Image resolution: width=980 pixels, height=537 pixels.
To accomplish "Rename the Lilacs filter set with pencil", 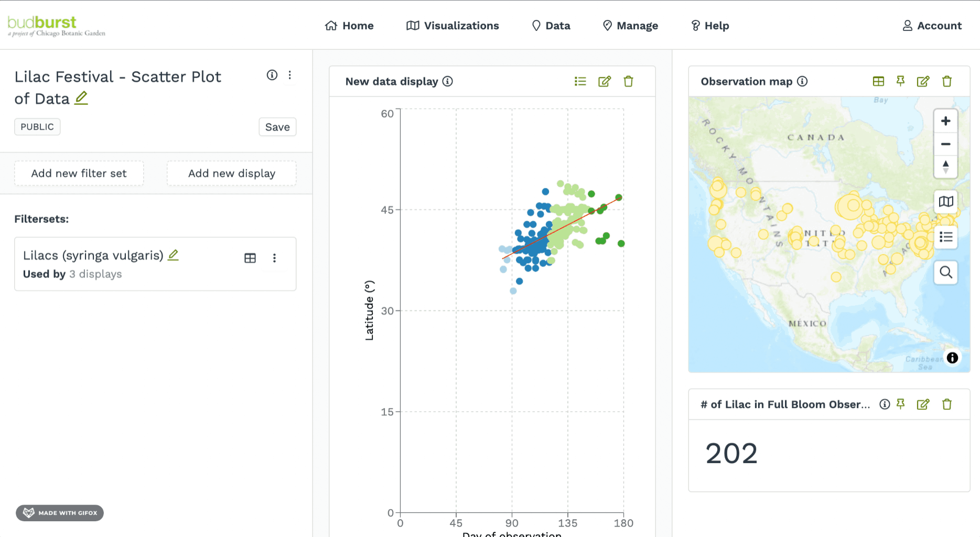I will tap(174, 255).
